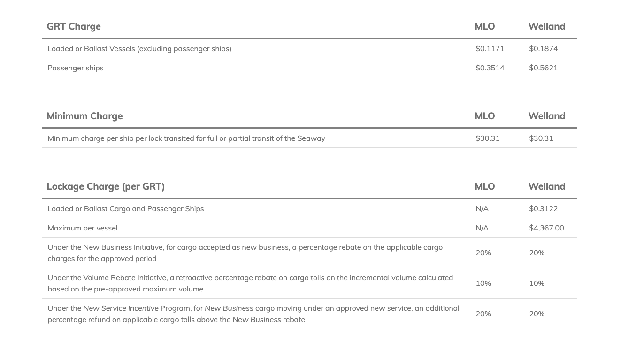Click the MLO column header in GRT Charge table
This screenshot has height=345, width=644.
[x=485, y=26]
